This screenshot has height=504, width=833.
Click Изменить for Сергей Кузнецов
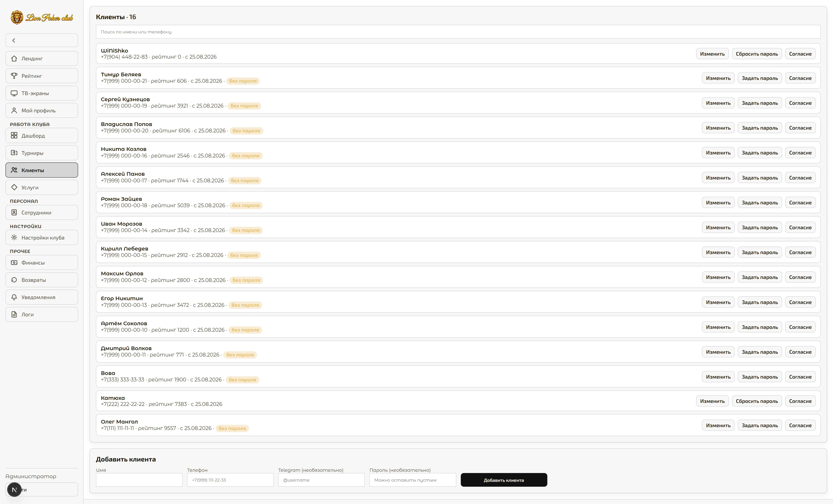[718, 103]
